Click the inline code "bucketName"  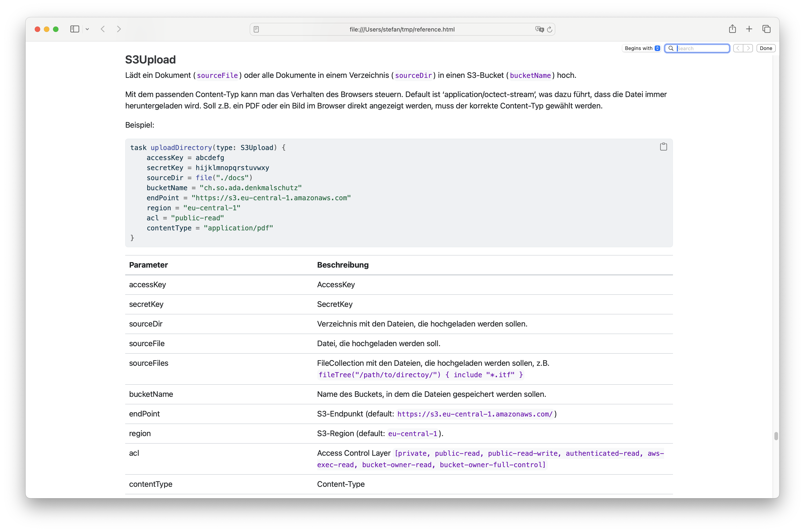click(x=530, y=75)
